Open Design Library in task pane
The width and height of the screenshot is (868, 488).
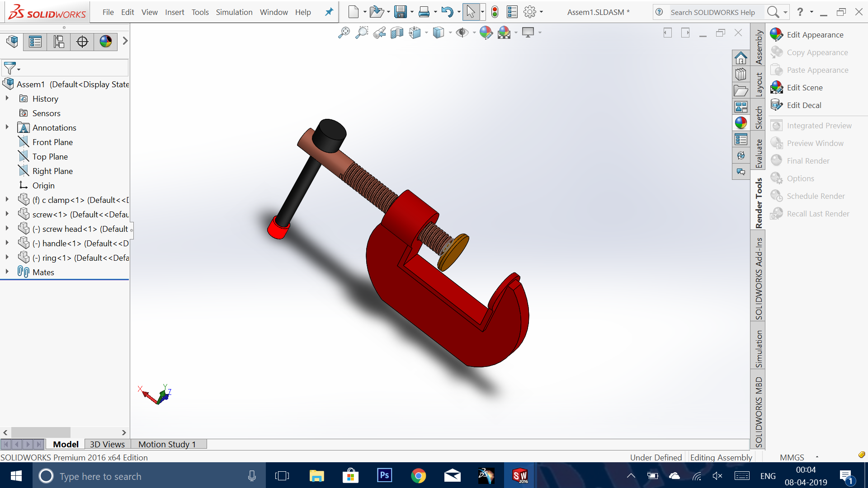741,75
